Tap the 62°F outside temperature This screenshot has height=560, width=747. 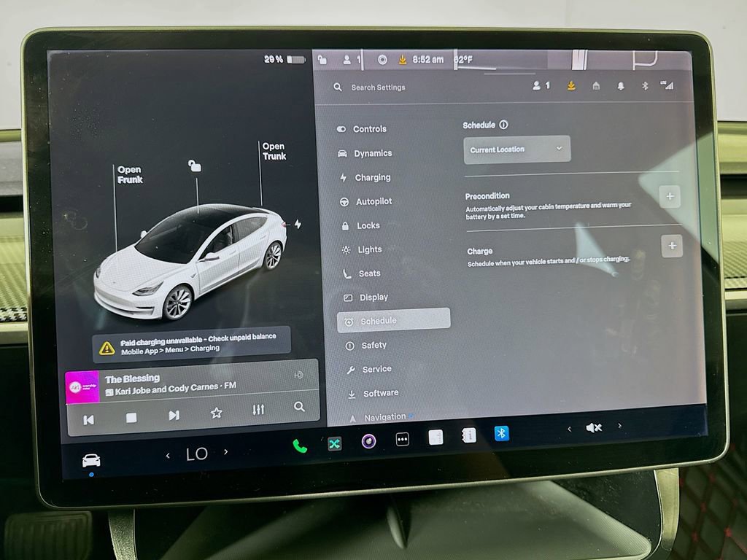(x=463, y=60)
